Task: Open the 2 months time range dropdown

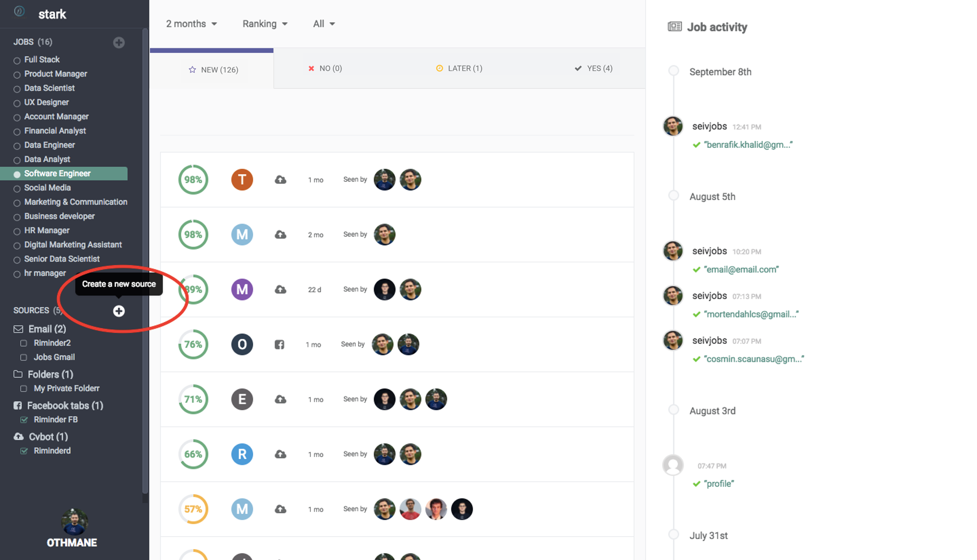Action: [191, 24]
